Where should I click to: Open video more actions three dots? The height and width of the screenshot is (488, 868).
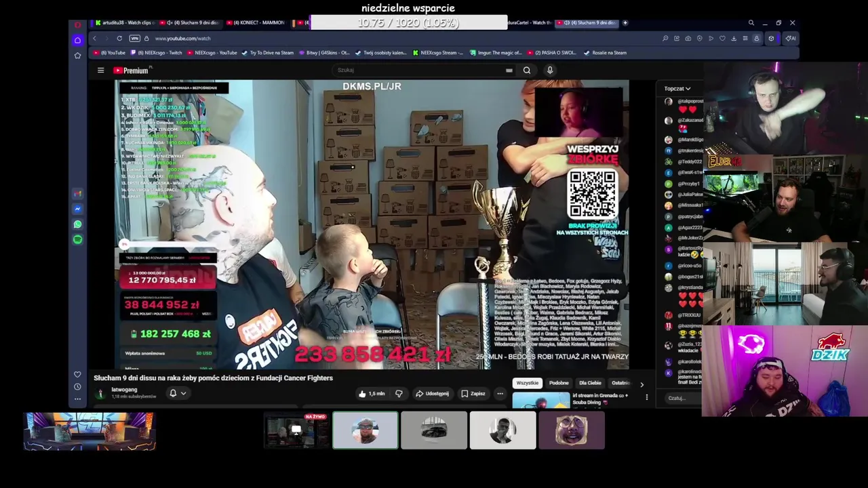pyautogui.click(x=500, y=394)
